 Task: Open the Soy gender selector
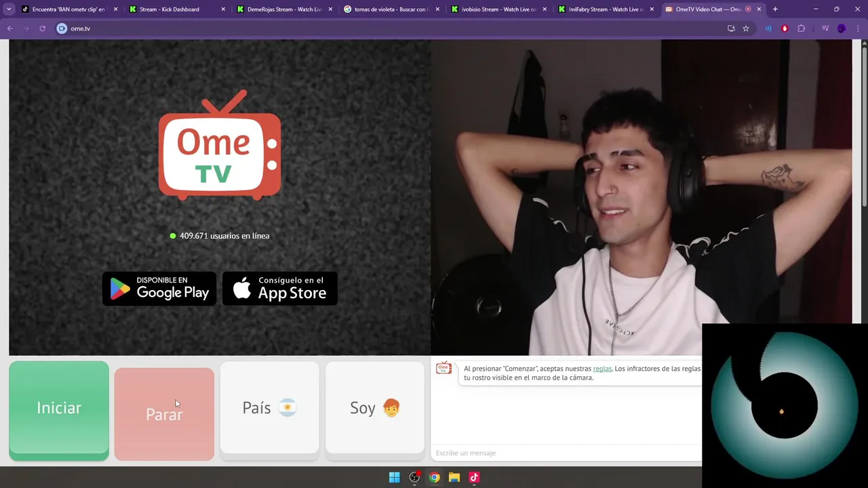click(375, 407)
